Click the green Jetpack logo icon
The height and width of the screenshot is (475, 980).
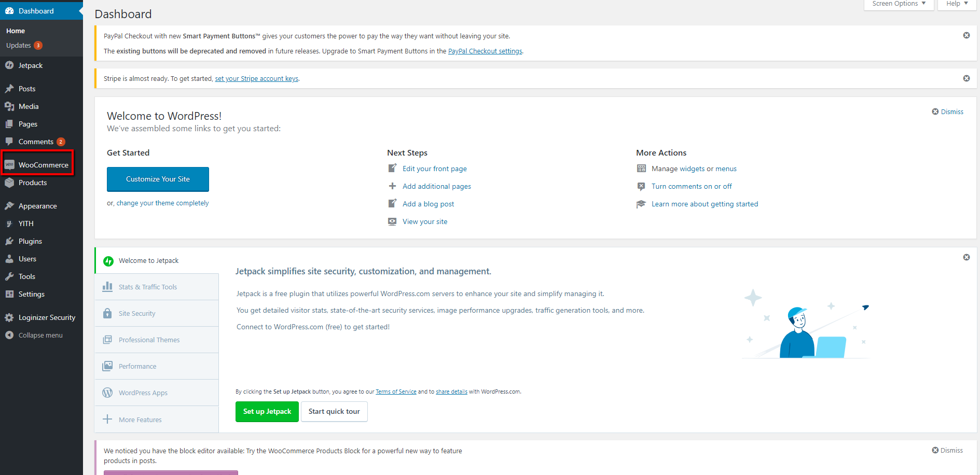coord(108,261)
